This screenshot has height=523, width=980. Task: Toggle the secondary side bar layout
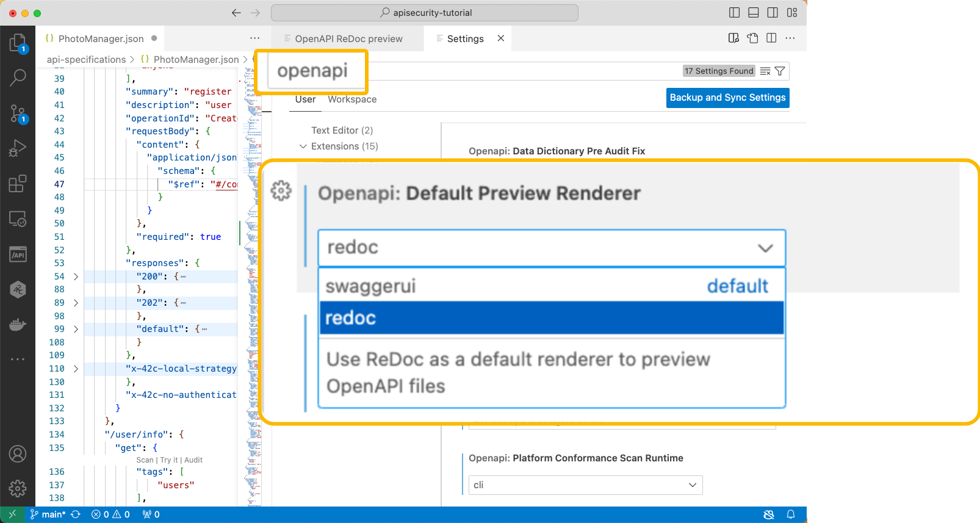[x=773, y=13]
